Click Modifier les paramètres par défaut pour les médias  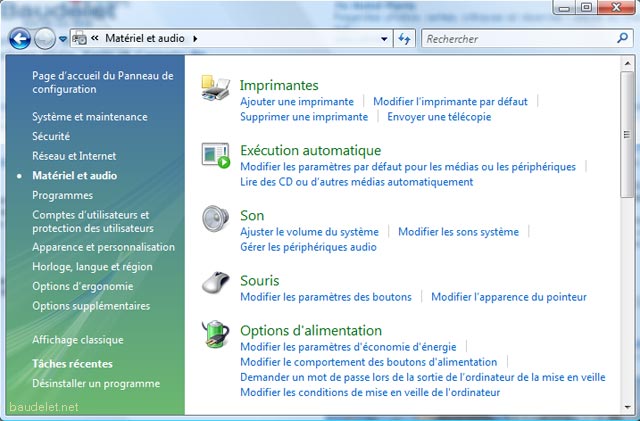click(x=408, y=167)
